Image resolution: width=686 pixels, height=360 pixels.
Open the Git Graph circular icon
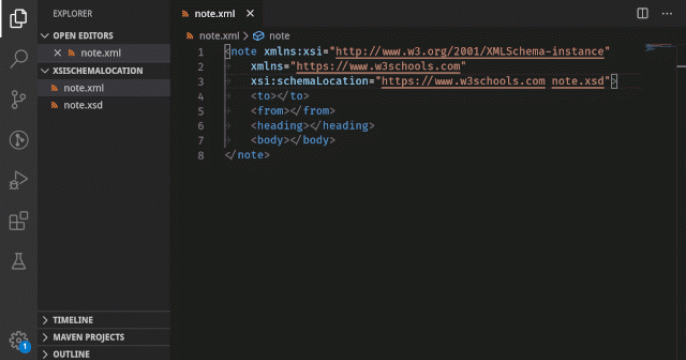(x=18, y=140)
